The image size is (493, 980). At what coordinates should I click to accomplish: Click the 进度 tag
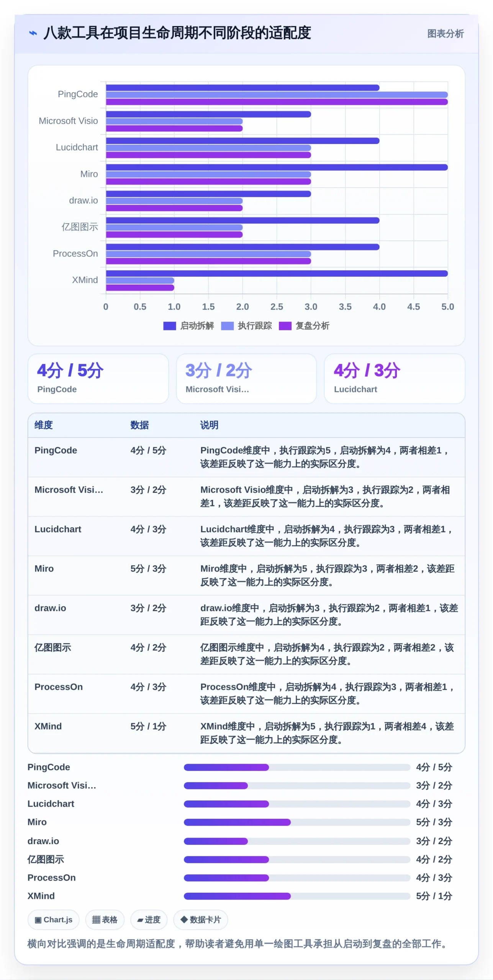(149, 920)
